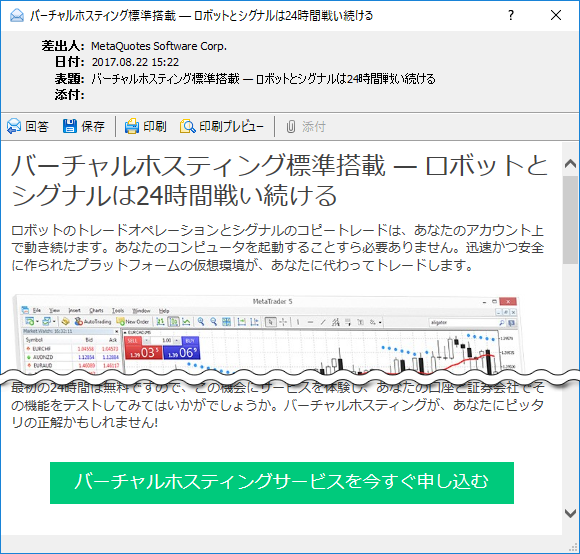This screenshot has height=554, width=580.
Task: Click the MetaTrader 5 screenshot image
Action: tap(268, 334)
